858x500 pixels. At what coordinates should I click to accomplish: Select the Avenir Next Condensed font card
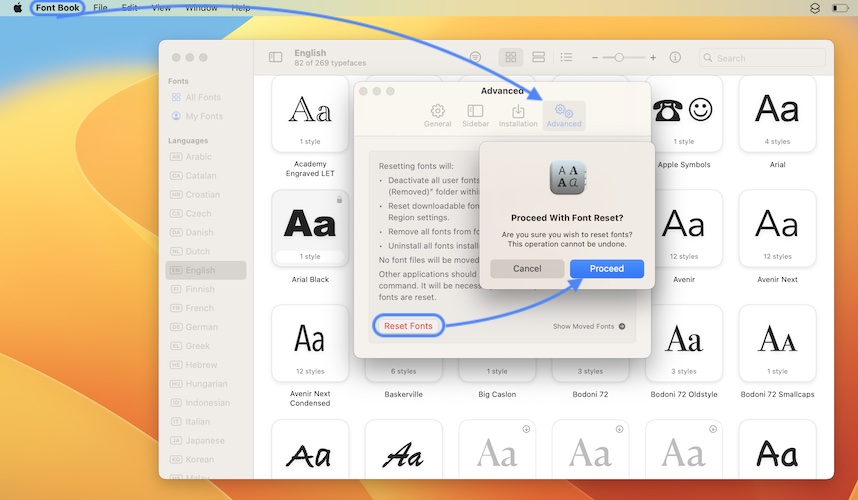(310, 344)
